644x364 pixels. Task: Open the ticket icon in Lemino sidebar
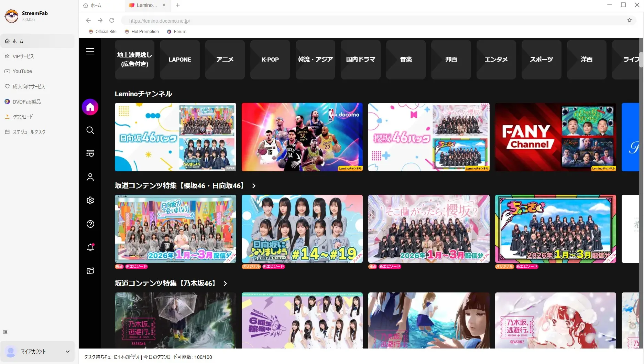pos(90,271)
